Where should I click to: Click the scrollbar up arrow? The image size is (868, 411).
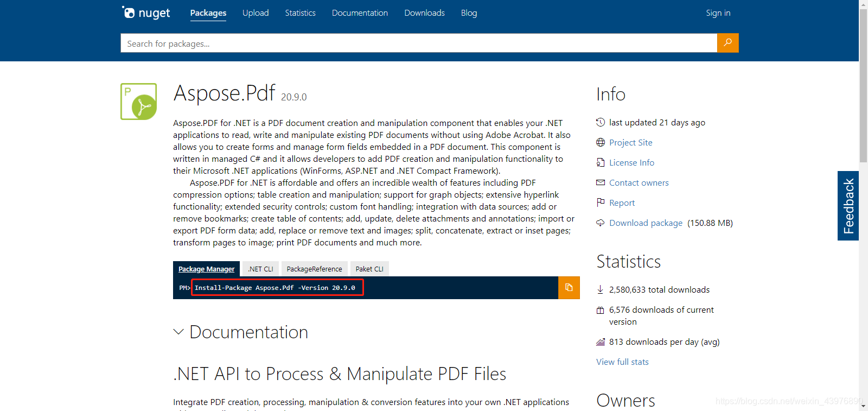[863, 4]
